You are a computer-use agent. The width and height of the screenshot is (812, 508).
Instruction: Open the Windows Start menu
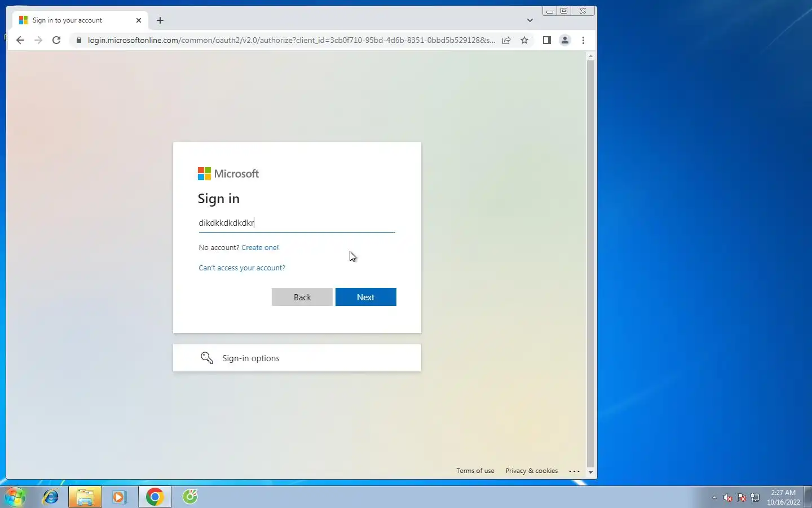[15, 497]
